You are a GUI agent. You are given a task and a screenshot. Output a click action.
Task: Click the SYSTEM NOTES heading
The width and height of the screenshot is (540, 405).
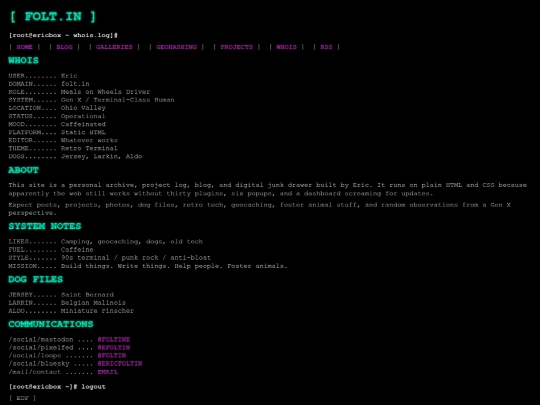[45, 226]
